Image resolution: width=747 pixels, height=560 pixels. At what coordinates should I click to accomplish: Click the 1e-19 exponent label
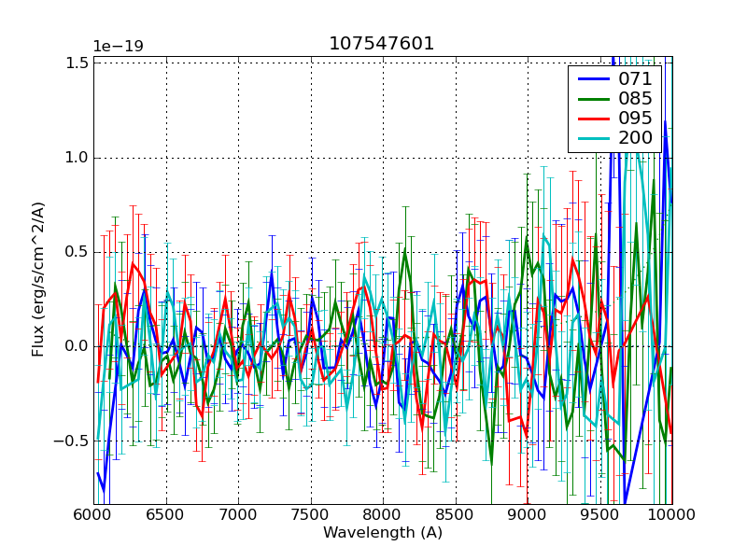tap(118, 46)
